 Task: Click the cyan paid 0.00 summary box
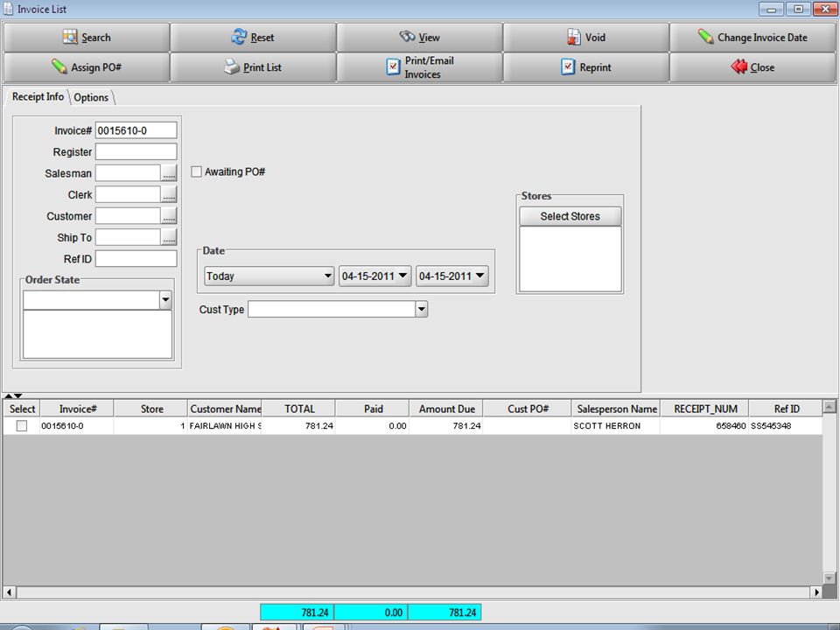pyautogui.click(x=371, y=612)
